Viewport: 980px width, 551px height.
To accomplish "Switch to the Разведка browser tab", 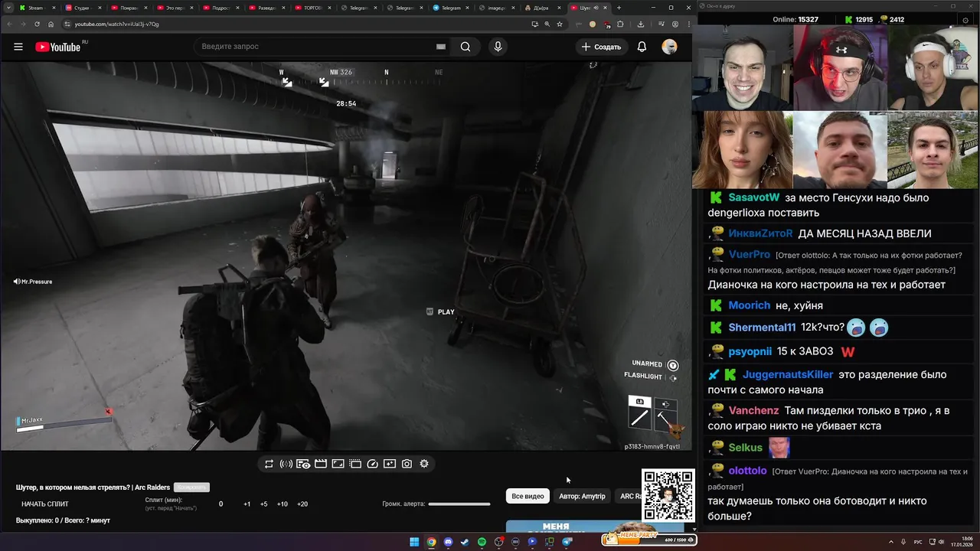I will pyautogui.click(x=266, y=8).
